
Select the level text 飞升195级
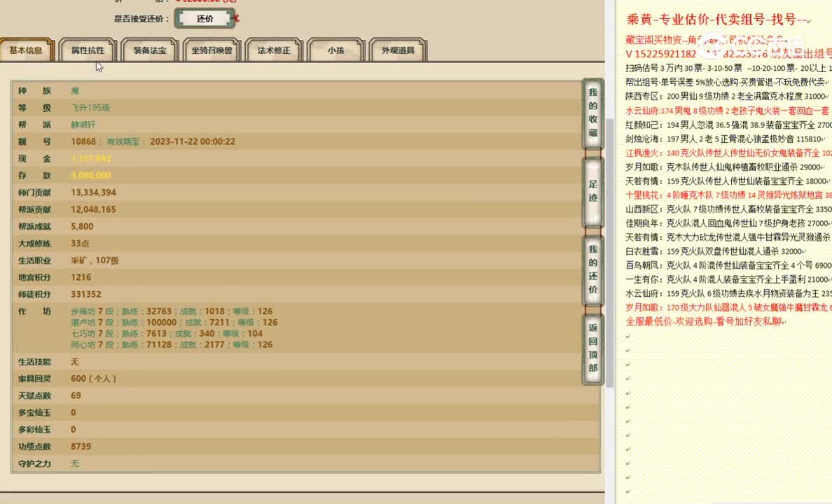(90, 108)
